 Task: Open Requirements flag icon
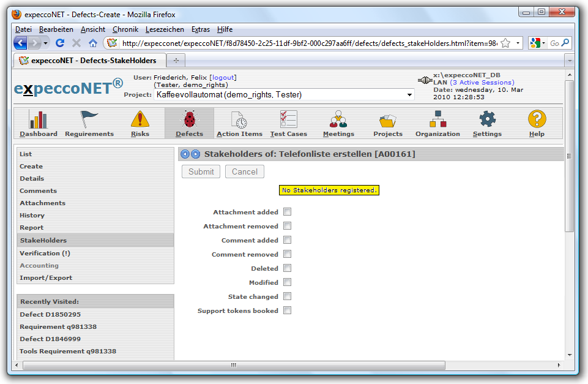89,119
